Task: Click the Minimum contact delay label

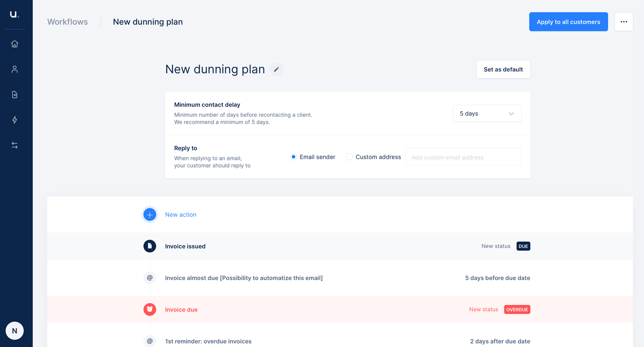Action: point(207,104)
